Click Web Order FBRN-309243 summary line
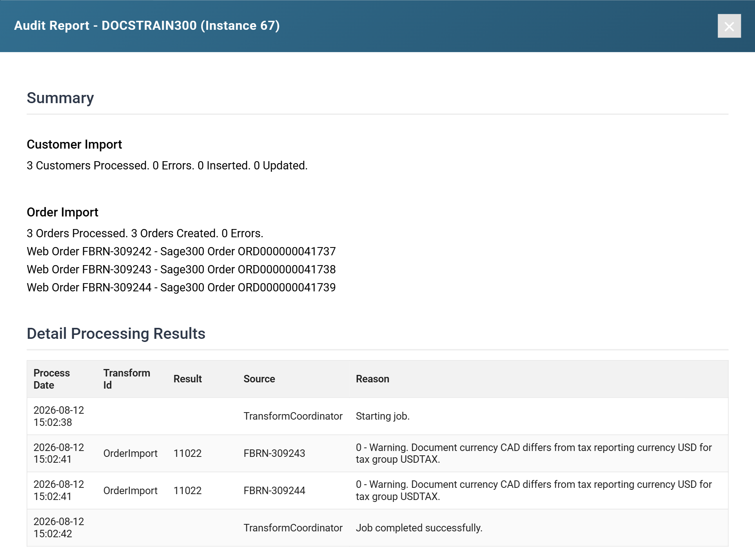The image size is (755, 560). (181, 269)
